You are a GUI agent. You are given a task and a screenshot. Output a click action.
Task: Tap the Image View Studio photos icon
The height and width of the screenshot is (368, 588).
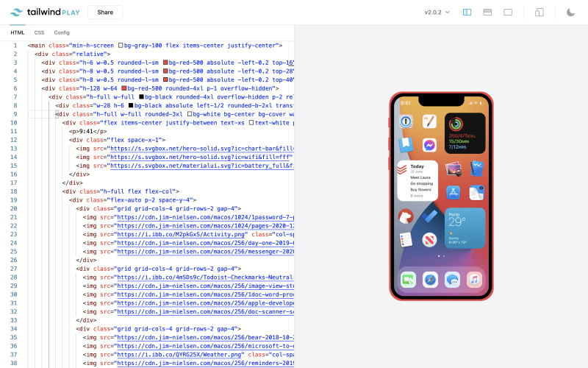coord(453,169)
